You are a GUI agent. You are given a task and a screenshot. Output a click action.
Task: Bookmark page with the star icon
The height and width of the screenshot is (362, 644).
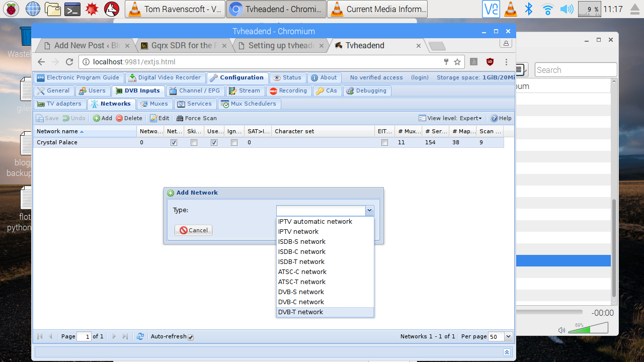click(x=457, y=62)
